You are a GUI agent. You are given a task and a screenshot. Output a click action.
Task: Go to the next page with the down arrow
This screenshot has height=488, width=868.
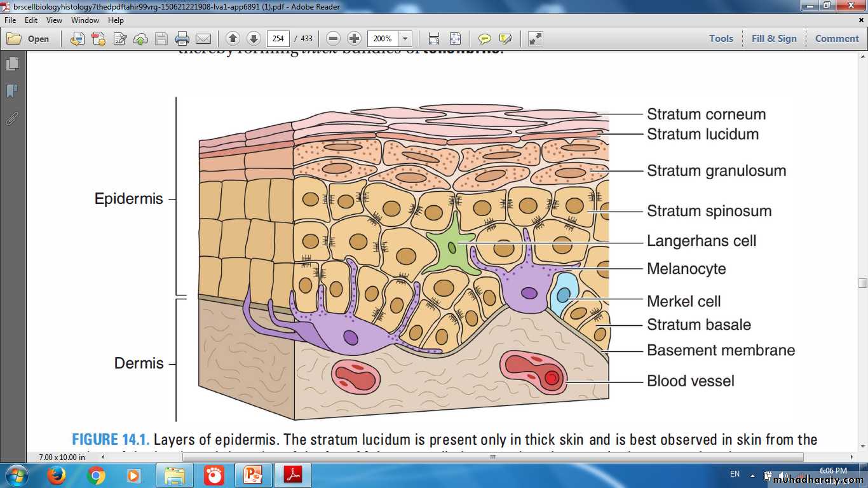[x=253, y=39]
